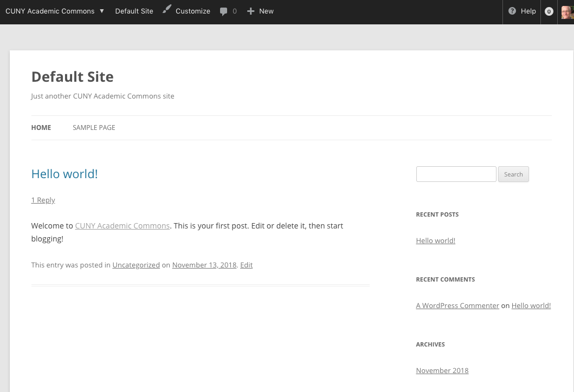Follow the CUNY Academic Commons link in post
The width and height of the screenshot is (574, 392).
tap(122, 226)
